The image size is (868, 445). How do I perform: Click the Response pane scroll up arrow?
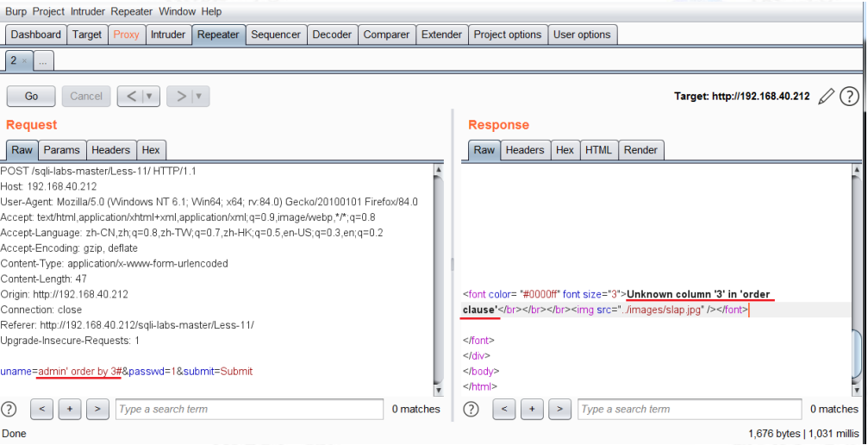pos(858,170)
